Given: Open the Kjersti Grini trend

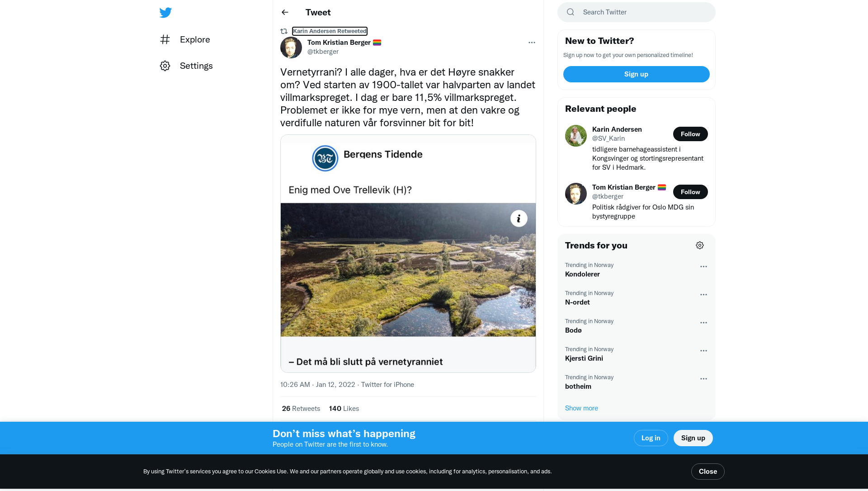Looking at the screenshot, I should 637,354.
